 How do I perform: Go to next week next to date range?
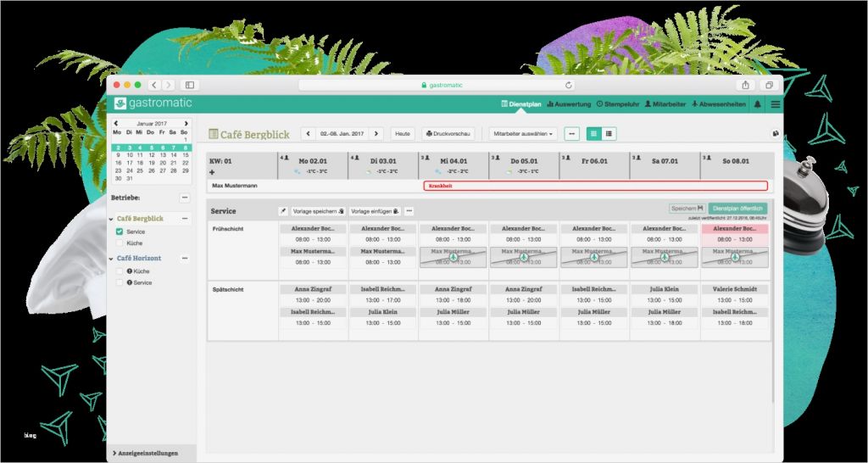[x=376, y=133]
